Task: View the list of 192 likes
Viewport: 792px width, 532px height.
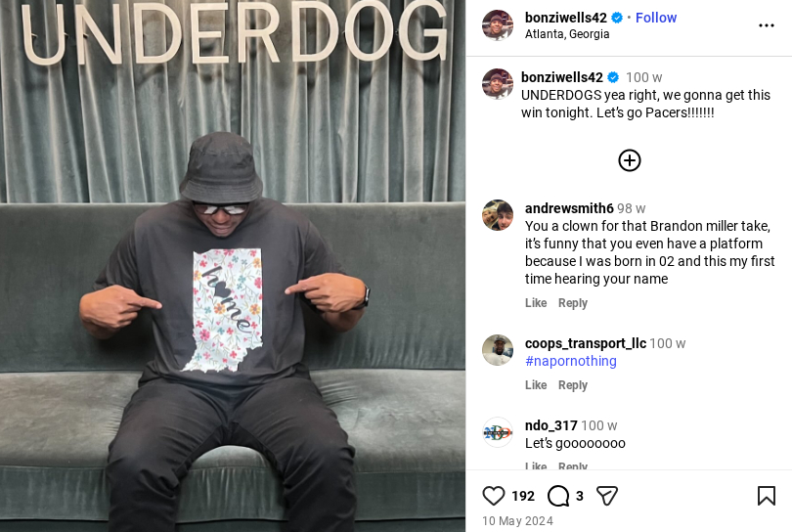Action: (523, 496)
